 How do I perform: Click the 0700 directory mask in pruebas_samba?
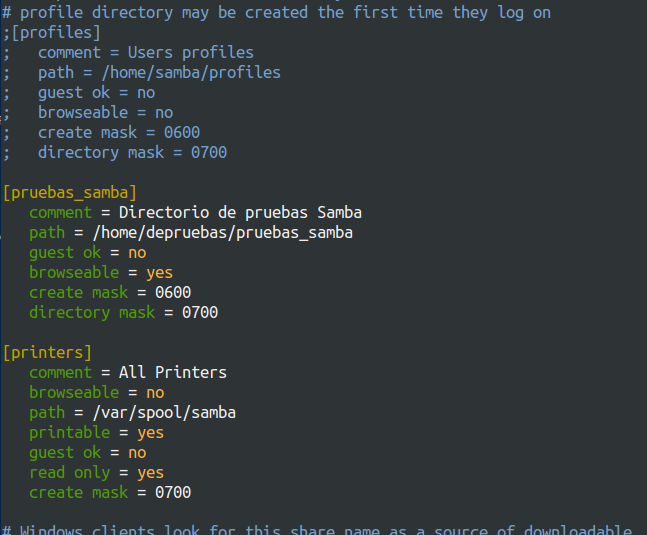(x=200, y=313)
